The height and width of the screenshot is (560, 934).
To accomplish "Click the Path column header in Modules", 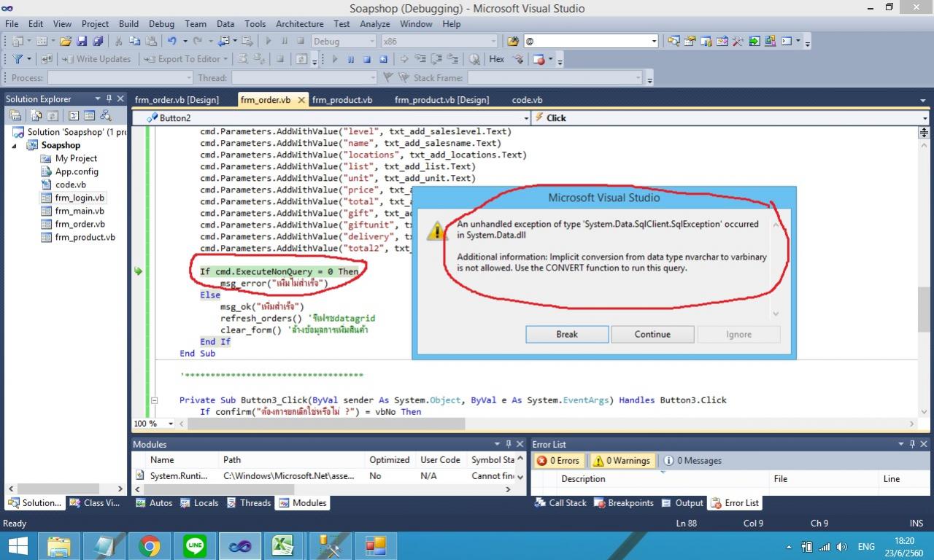I will coord(292,460).
